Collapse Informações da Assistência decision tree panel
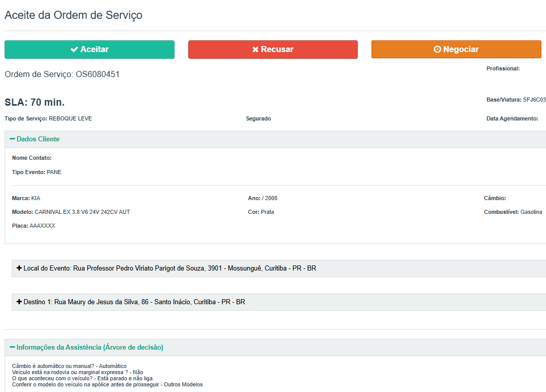Screen dimensions: 546x392 [x=90, y=347]
